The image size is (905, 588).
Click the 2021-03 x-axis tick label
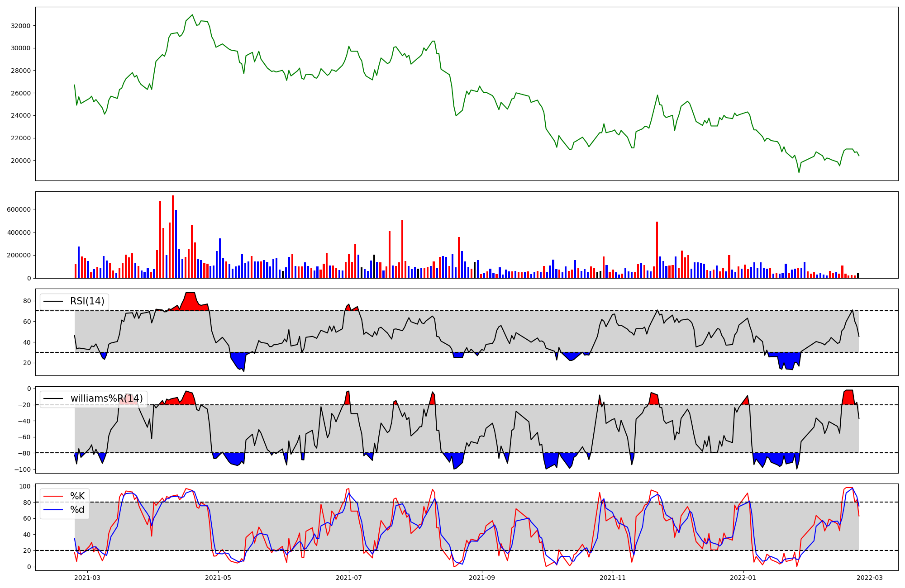coord(87,578)
